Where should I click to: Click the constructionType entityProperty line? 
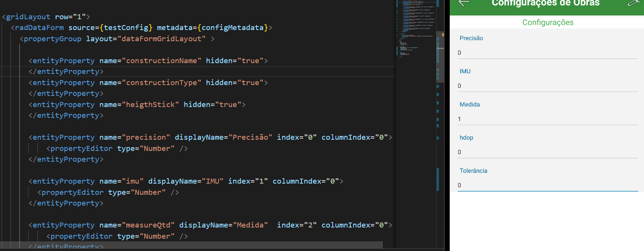point(148,82)
